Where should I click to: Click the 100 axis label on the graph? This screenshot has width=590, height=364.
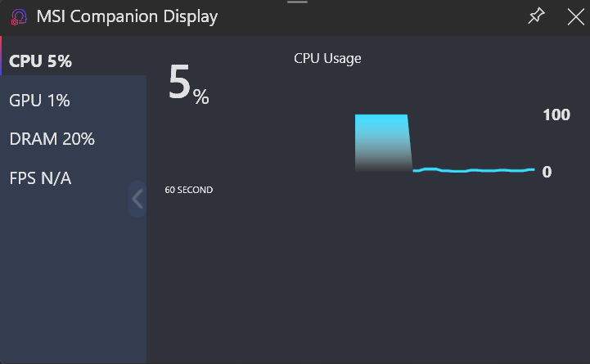[556, 115]
